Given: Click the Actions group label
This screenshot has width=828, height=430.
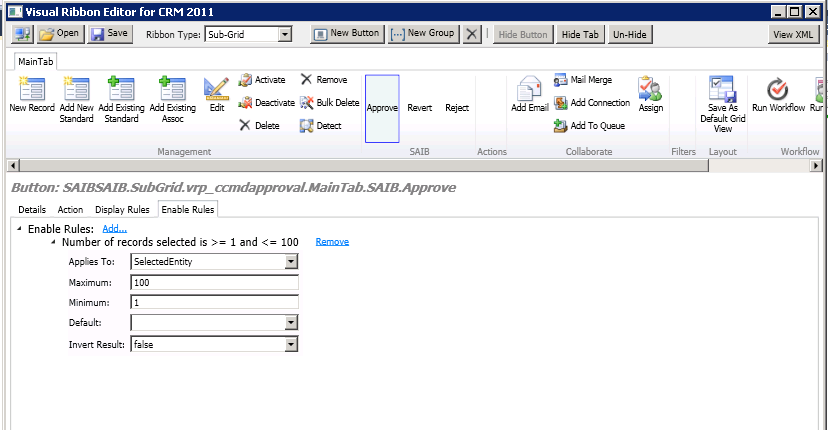Looking at the screenshot, I should pos(492,152).
